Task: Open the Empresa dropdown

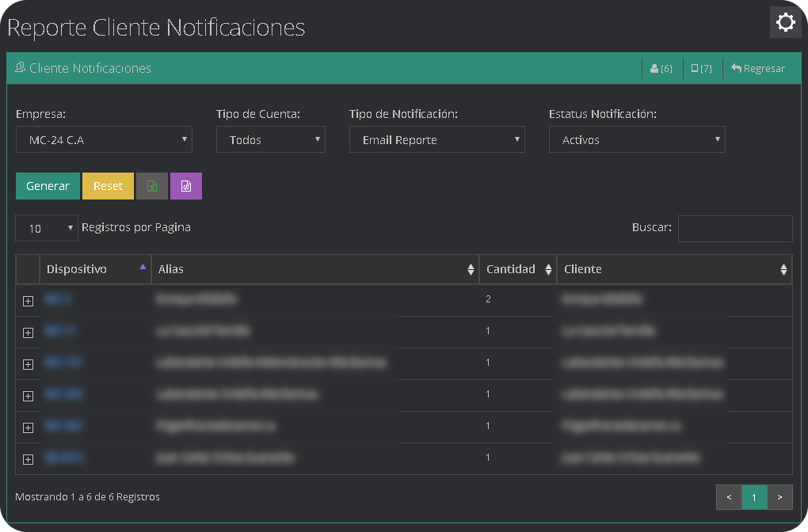Action: [x=104, y=139]
